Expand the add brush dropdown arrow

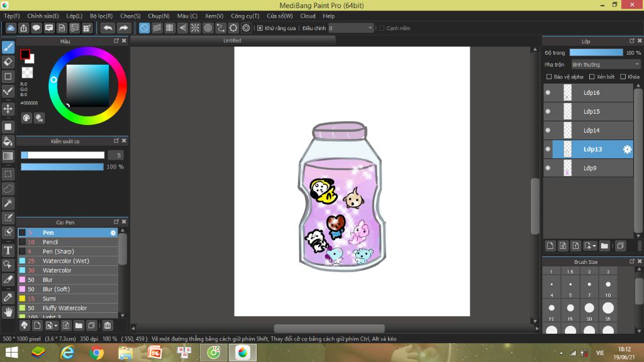[x=56, y=326]
